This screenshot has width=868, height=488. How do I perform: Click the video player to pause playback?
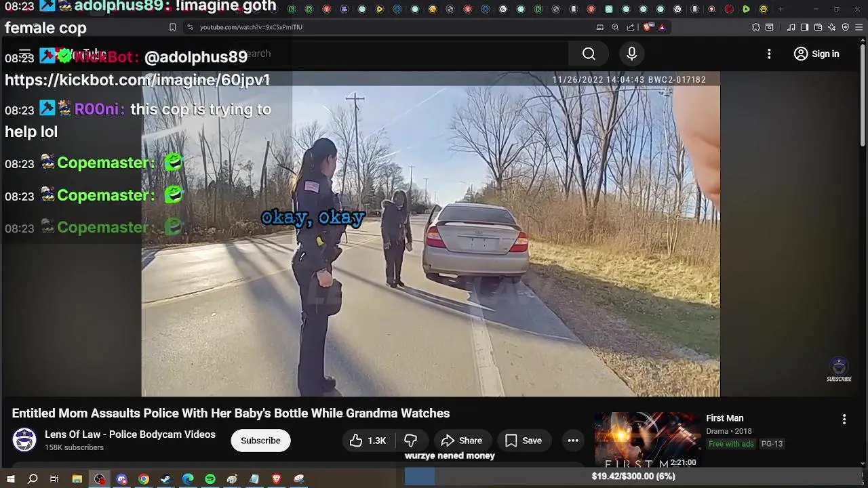tap(431, 234)
